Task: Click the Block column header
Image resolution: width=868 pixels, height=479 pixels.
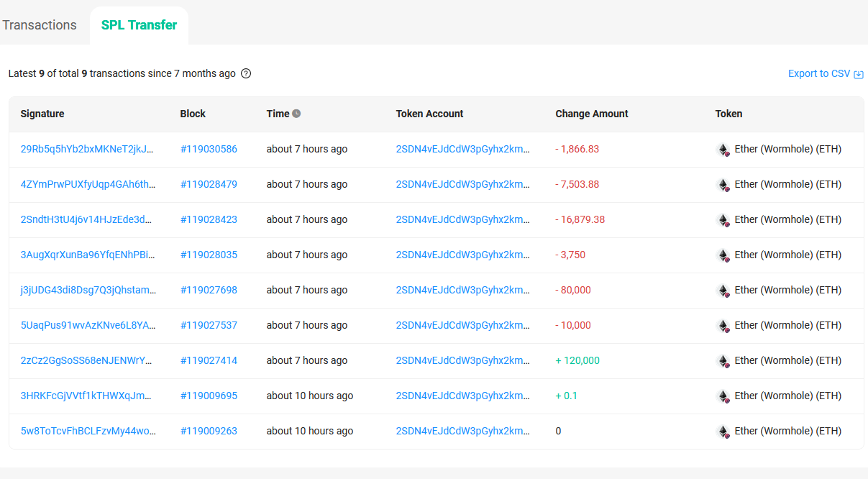Action: point(193,114)
